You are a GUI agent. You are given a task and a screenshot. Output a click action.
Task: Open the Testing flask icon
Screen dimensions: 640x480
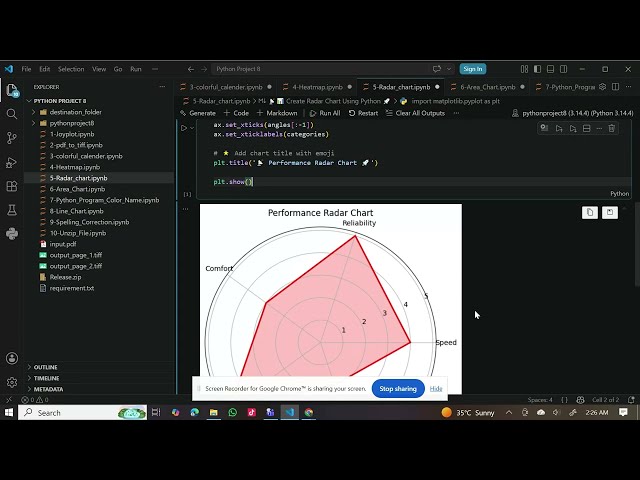tap(12, 210)
